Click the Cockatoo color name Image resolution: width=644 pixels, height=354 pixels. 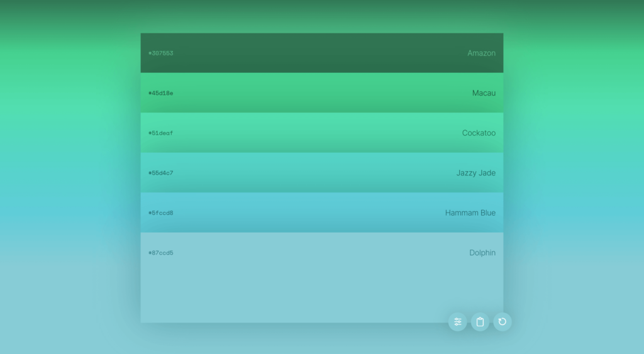(479, 133)
